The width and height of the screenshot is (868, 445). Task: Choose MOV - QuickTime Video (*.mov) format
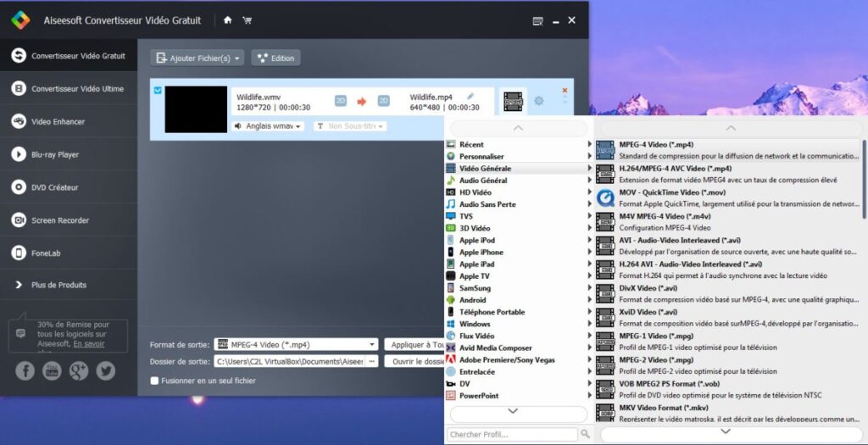pyautogui.click(x=728, y=198)
